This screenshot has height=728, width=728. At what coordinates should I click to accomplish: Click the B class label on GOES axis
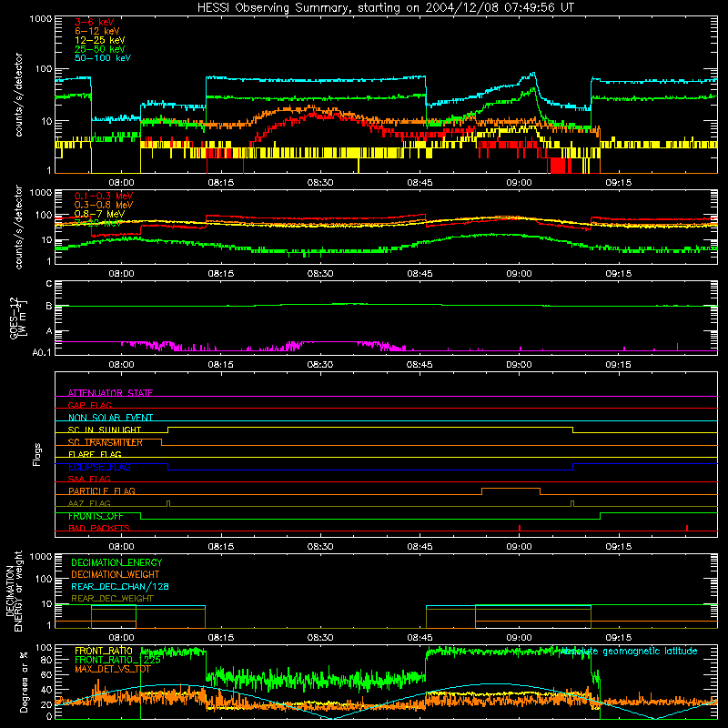pyautogui.click(x=49, y=306)
